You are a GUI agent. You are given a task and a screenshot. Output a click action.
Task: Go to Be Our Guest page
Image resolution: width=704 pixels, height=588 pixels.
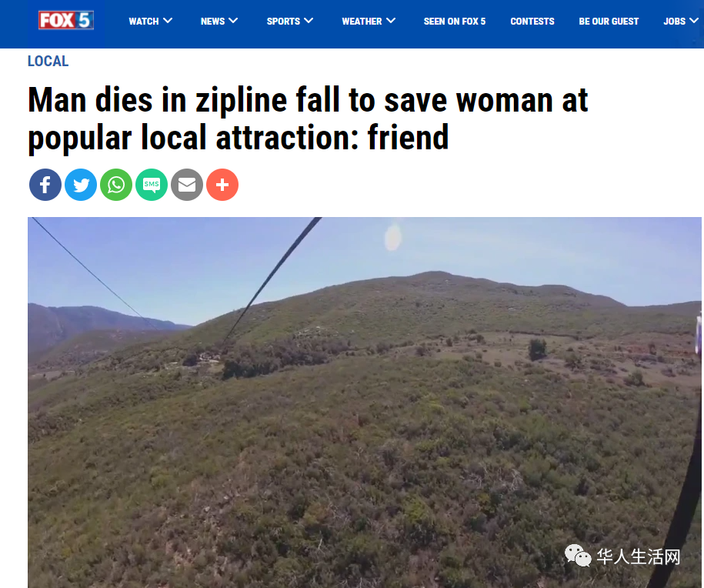pyautogui.click(x=609, y=21)
